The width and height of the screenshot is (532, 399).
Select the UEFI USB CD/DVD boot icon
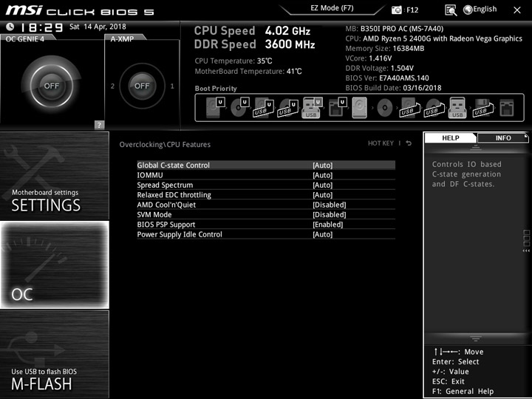tap(288, 108)
